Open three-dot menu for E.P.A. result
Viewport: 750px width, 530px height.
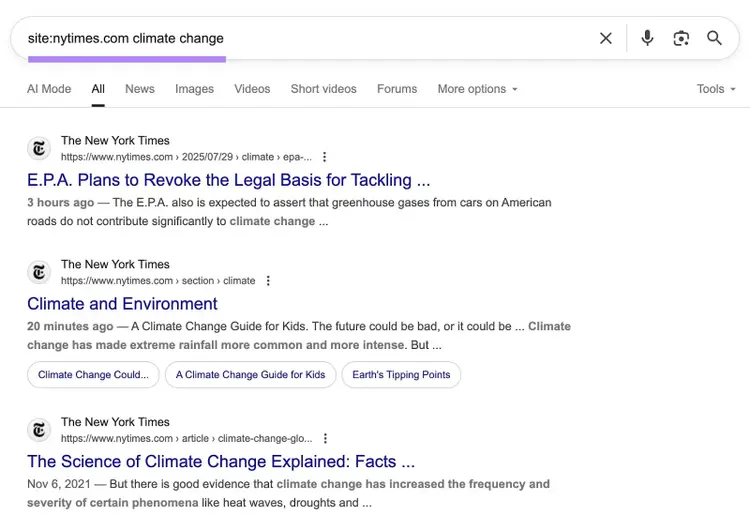pos(324,157)
